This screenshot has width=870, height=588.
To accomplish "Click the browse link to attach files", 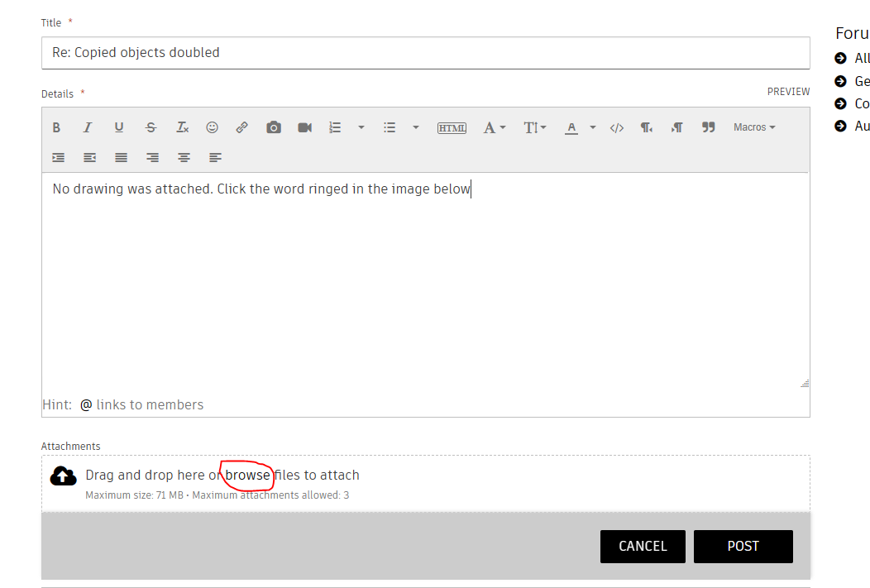I will 247,475.
